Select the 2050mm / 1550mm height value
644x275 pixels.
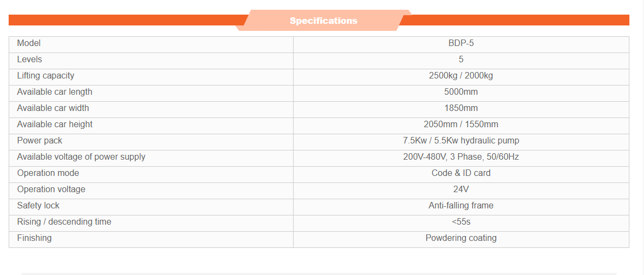pyautogui.click(x=461, y=125)
